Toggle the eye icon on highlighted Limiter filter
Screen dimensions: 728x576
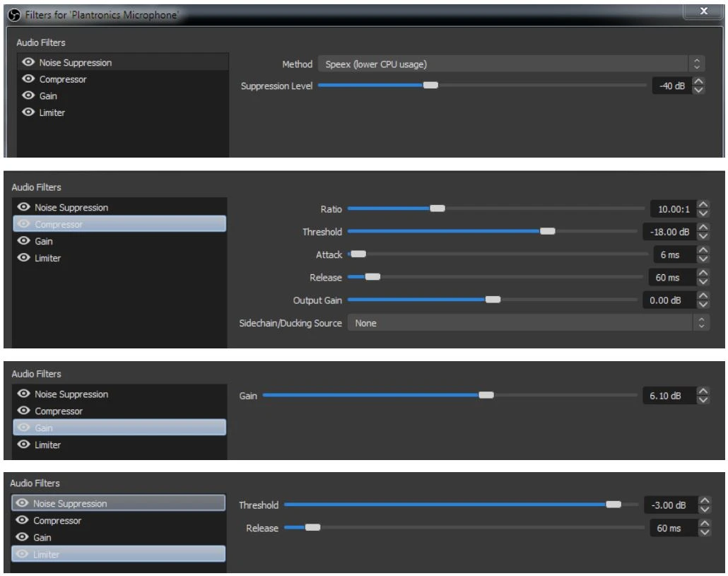(25, 555)
